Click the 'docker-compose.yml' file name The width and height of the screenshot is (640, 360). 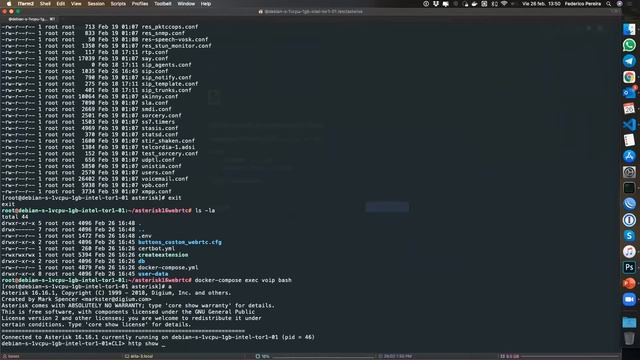168,267
